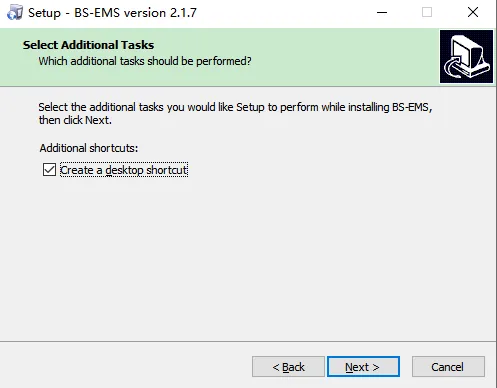Toggle via the 'Create a desktop shortcut' label
The image size is (497, 388).
124,170
